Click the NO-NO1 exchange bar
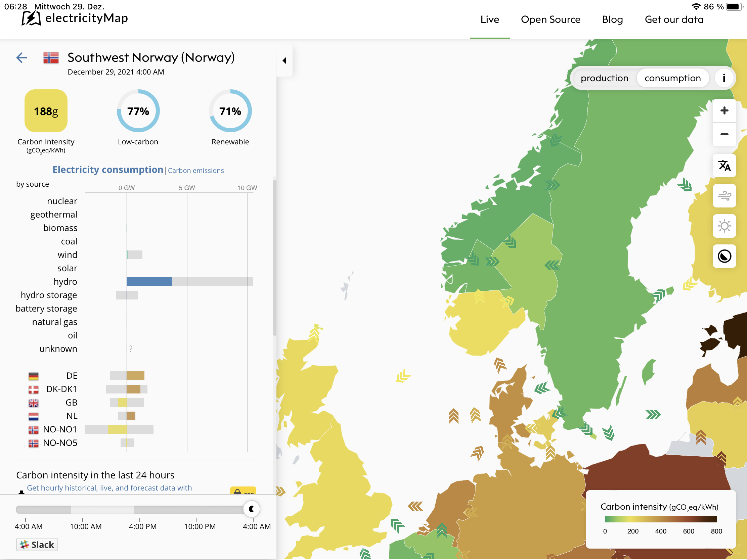This screenshot has width=747, height=560. pos(119,429)
